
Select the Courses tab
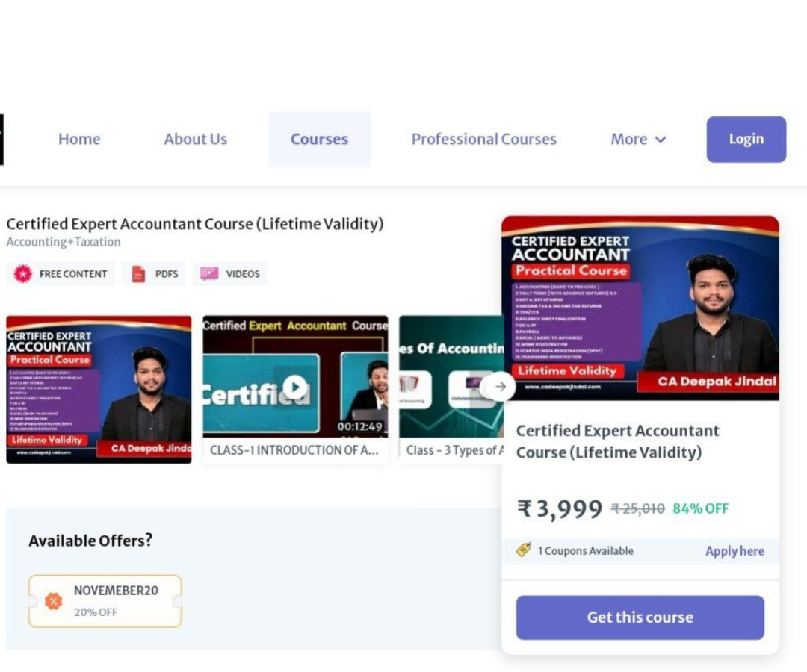coord(319,140)
